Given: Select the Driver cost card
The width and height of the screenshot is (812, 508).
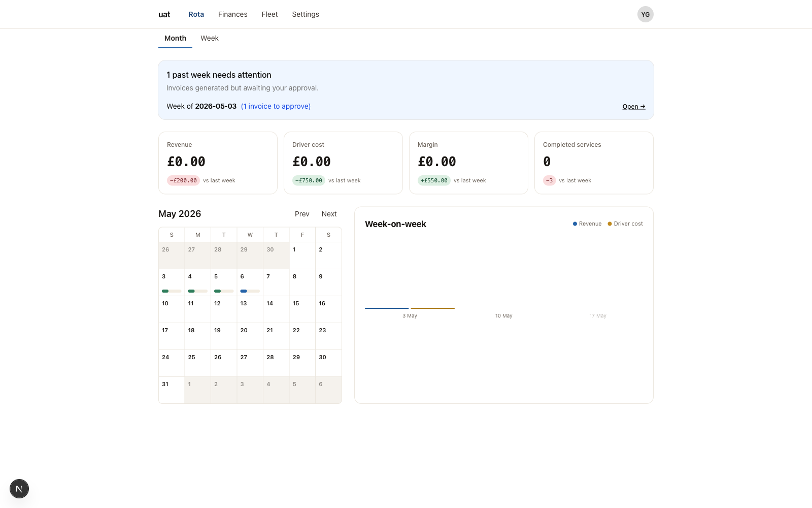Looking at the screenshot, I should [343, 163].
